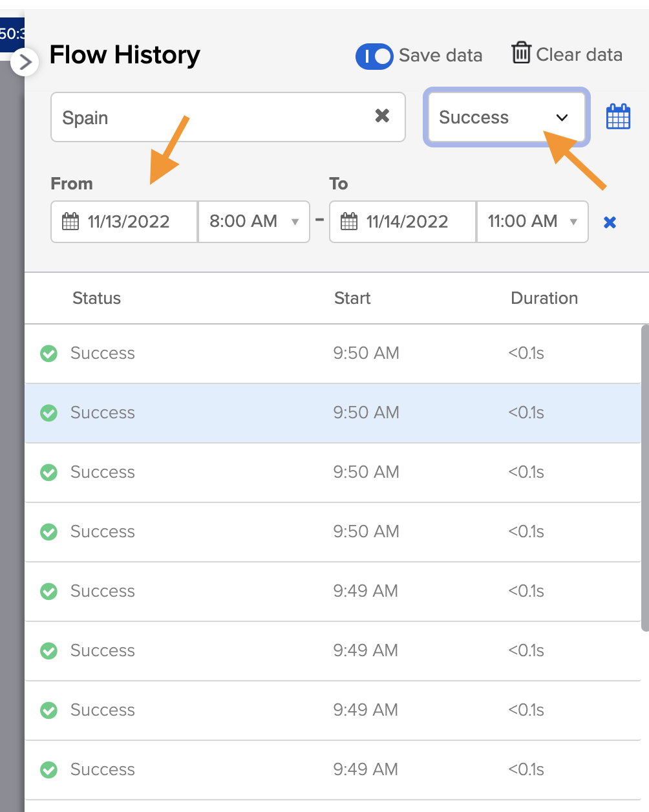Sort by the Duration column header

(x=544, y=298)
